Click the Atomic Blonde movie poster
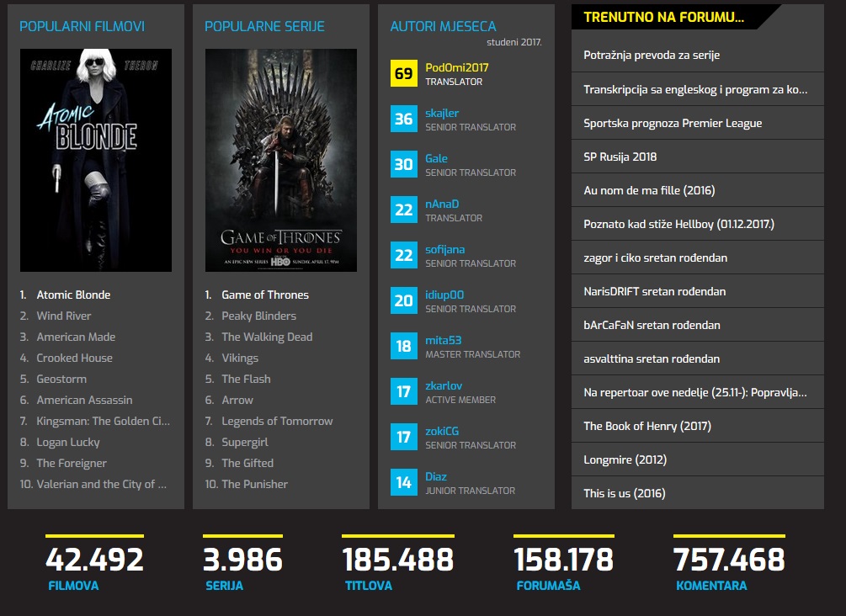This screenshot has width=846, height=616. (x=95, y=160)
